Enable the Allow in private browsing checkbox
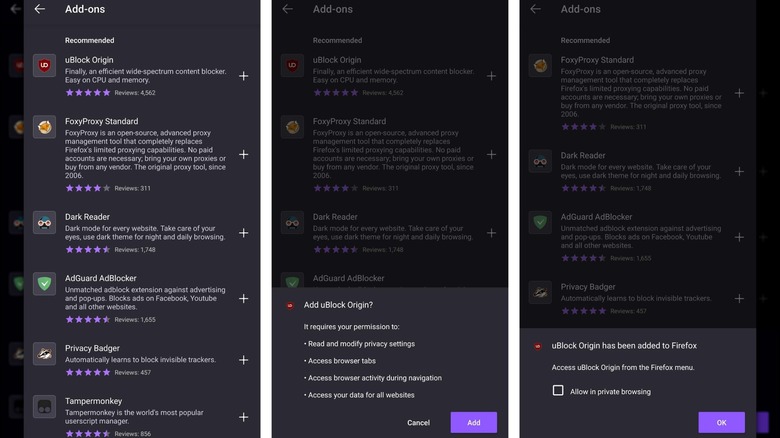The width and height of the screenshot is (780, 438). click(558, 390)
